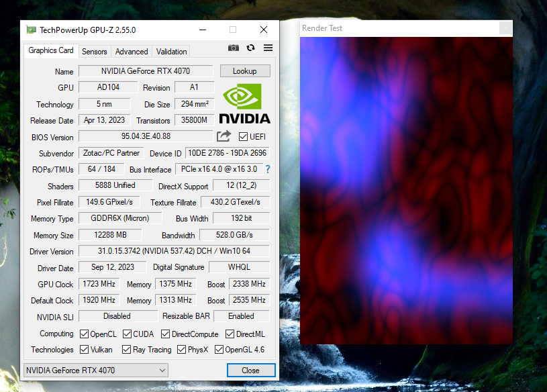Click the Bandwidth field 528.0 GB/s
Image resolution: width=547 pixels, height=392 pixels.
[x=234, y=235]
